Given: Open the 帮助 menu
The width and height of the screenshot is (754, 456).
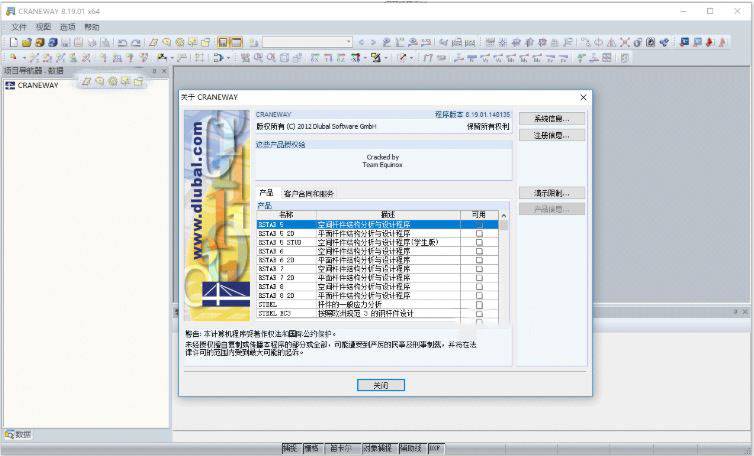Looking at the screenshot, I should coord(92,27).
